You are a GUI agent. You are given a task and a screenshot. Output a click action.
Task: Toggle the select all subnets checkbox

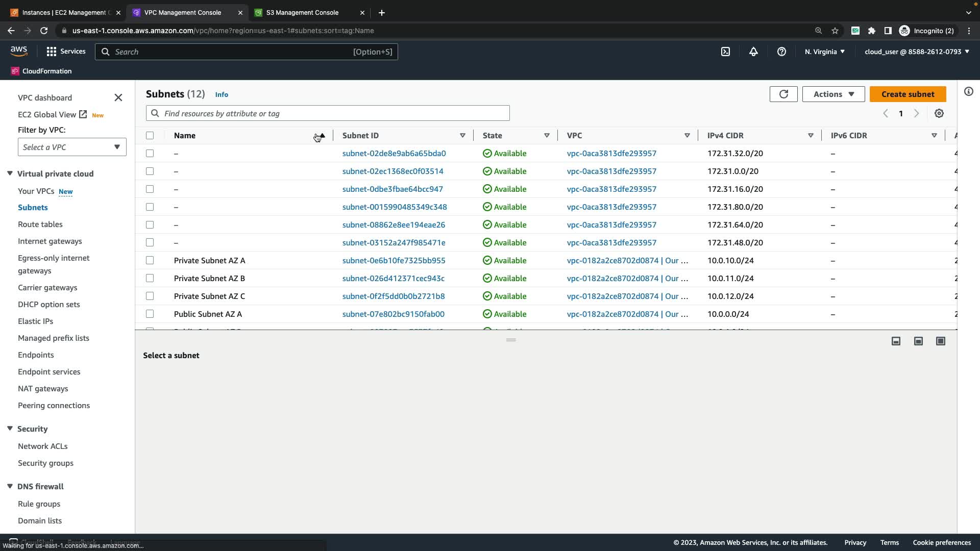click(x=150, y=135)
